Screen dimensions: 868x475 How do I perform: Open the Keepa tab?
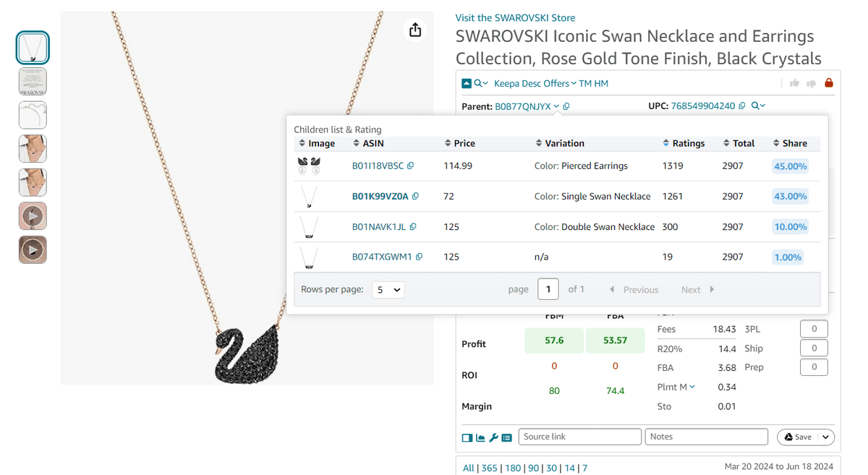tap(507, 84)
